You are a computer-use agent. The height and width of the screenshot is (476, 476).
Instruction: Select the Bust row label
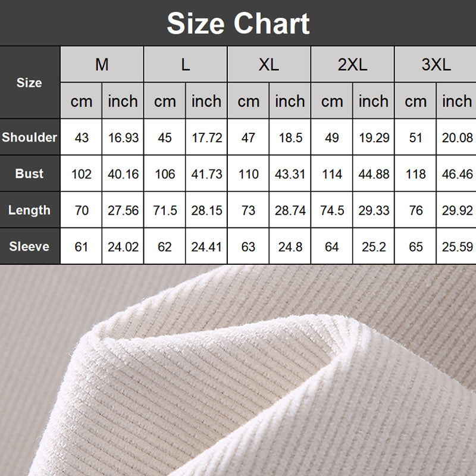30,174
